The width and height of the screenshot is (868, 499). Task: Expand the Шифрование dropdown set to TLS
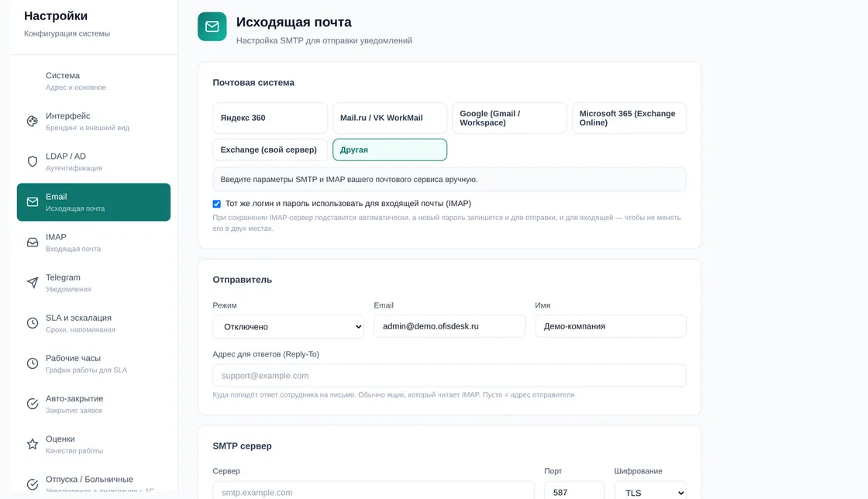tap(650, 492)
